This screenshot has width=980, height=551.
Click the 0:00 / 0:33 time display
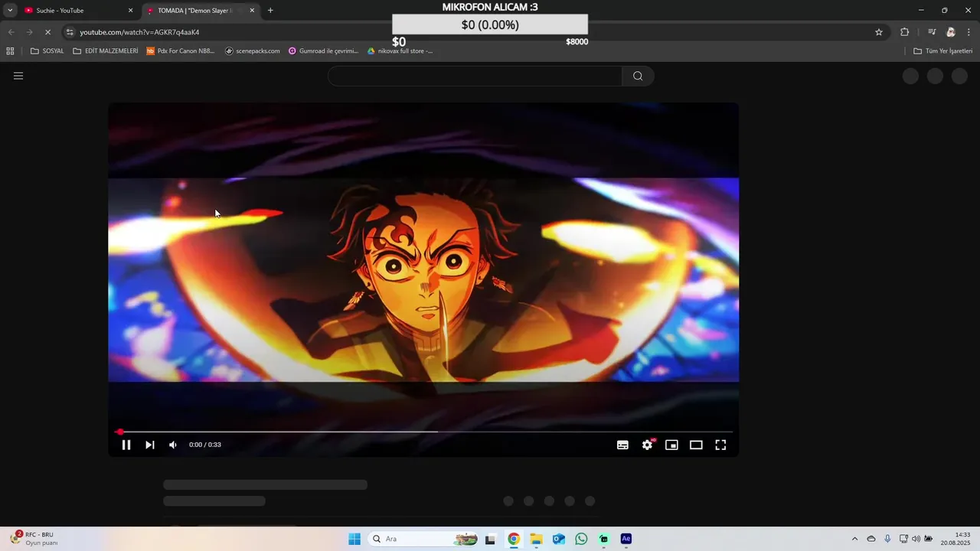pos(205,445)
